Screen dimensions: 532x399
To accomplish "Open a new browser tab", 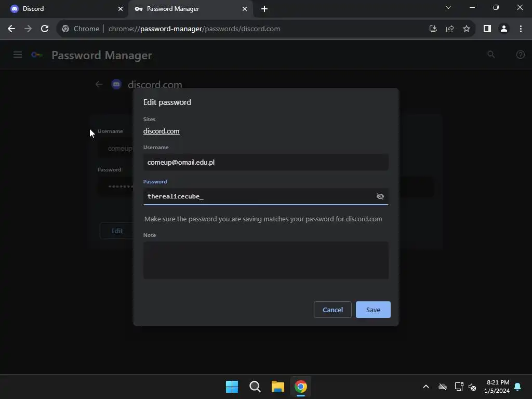I will tap(264, 9).
